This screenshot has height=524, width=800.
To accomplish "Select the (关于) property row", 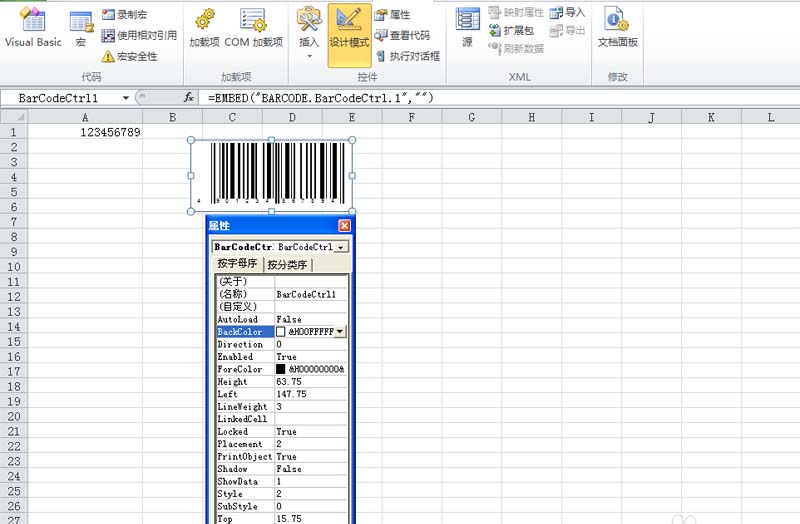I will pos(282,282).
